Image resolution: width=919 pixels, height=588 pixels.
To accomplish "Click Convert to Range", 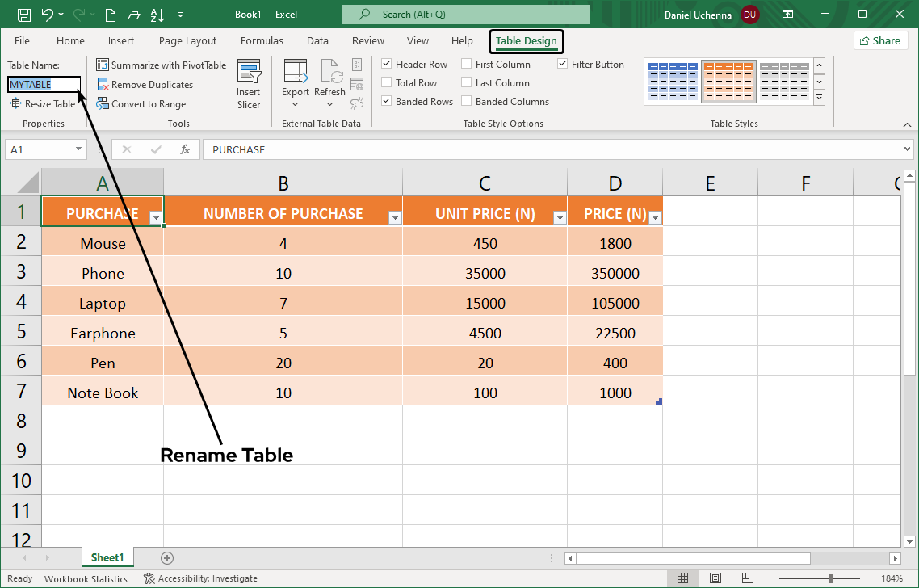I will tap(141, 103).
